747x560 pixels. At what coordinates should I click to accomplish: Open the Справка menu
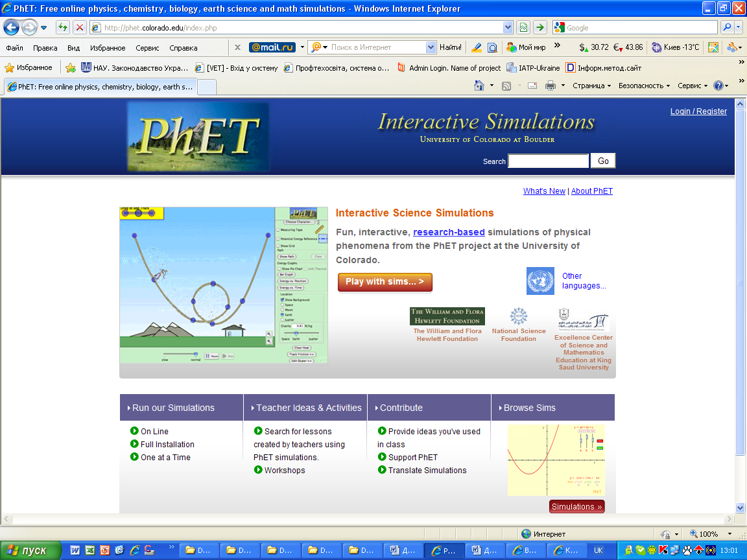(x=184, y=47)
